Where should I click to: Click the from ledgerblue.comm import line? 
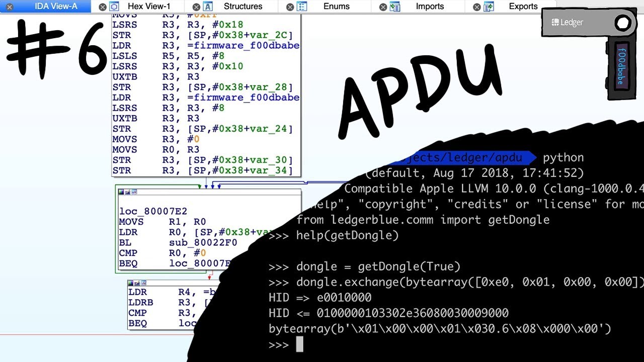tap(423, 220)
